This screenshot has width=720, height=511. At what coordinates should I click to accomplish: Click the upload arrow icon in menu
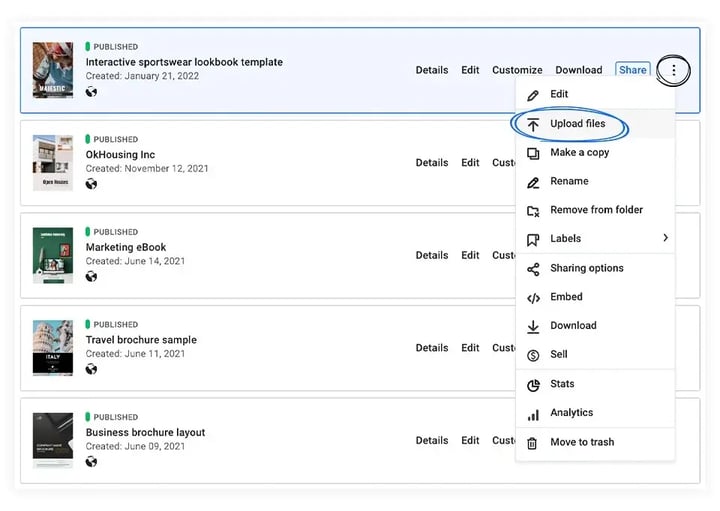tap(533, 124)
